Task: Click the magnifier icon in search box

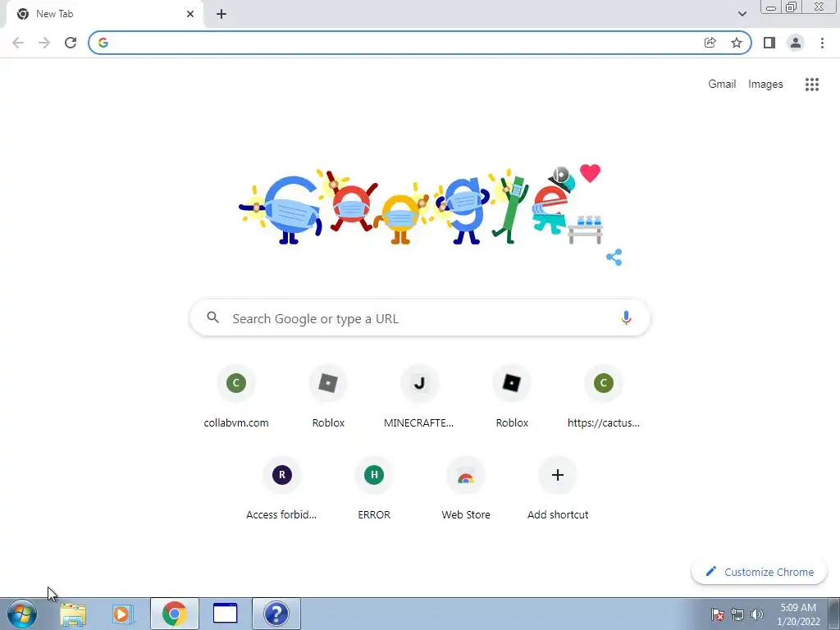Action: coord(212,317)
